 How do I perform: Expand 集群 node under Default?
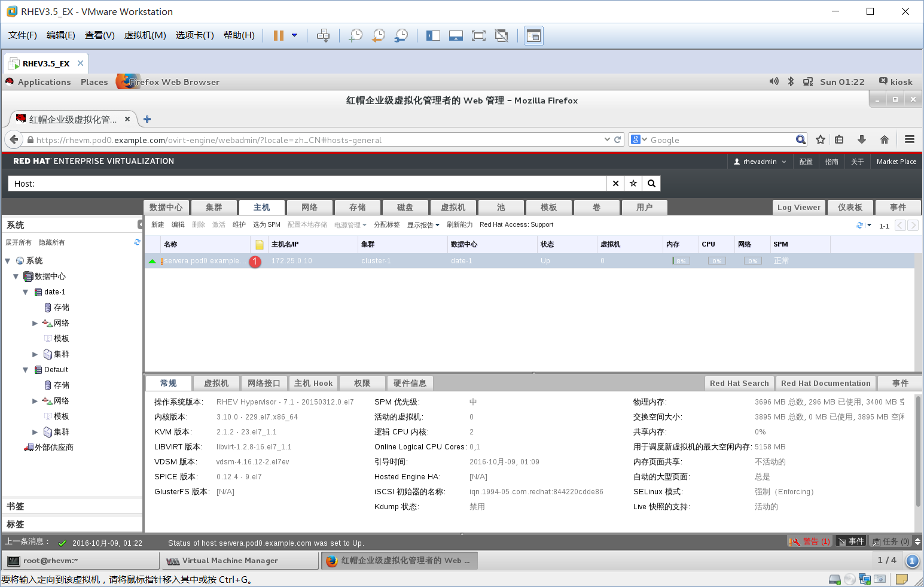point(35,432)
